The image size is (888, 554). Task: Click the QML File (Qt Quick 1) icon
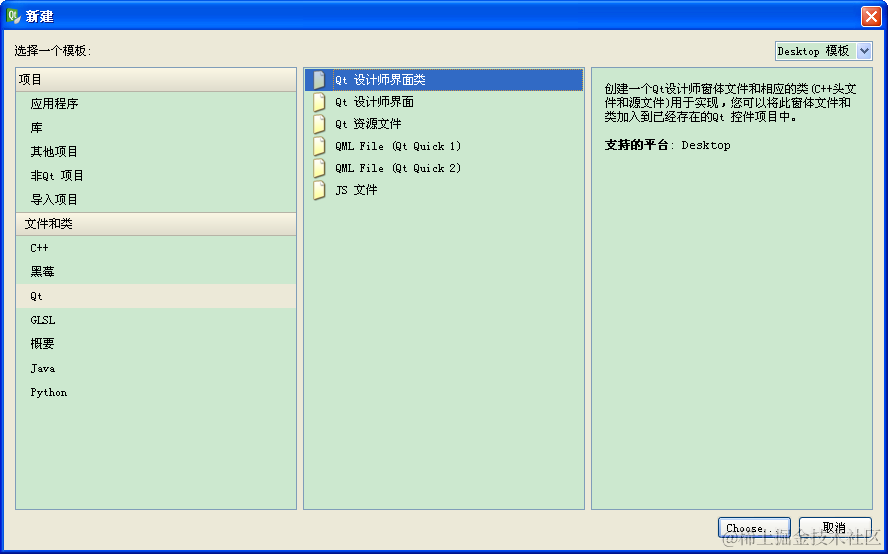point(319,146)
